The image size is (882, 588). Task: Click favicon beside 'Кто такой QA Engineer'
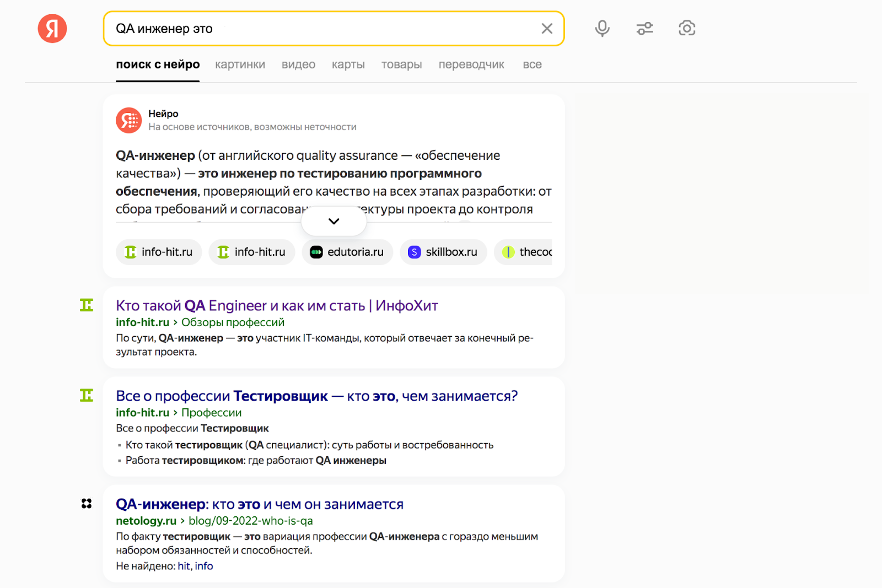(87, 305)
